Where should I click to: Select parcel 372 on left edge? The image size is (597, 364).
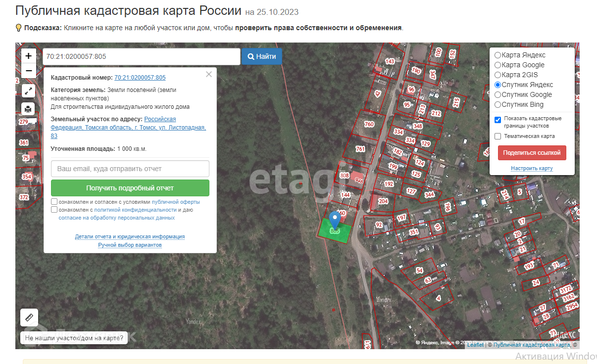[x=24, y=197]
